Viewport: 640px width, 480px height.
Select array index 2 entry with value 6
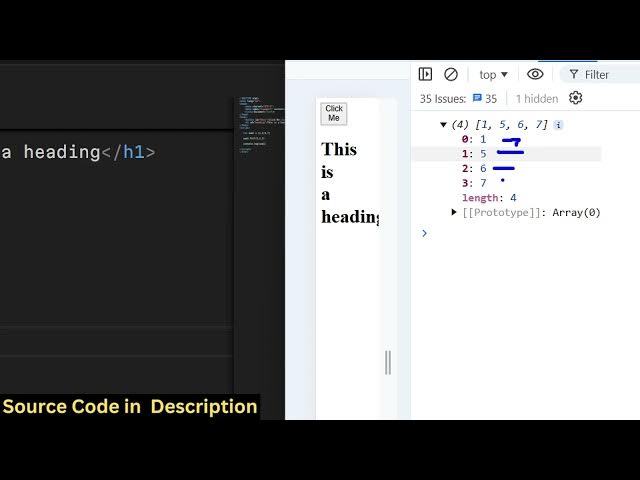(473, 169)
